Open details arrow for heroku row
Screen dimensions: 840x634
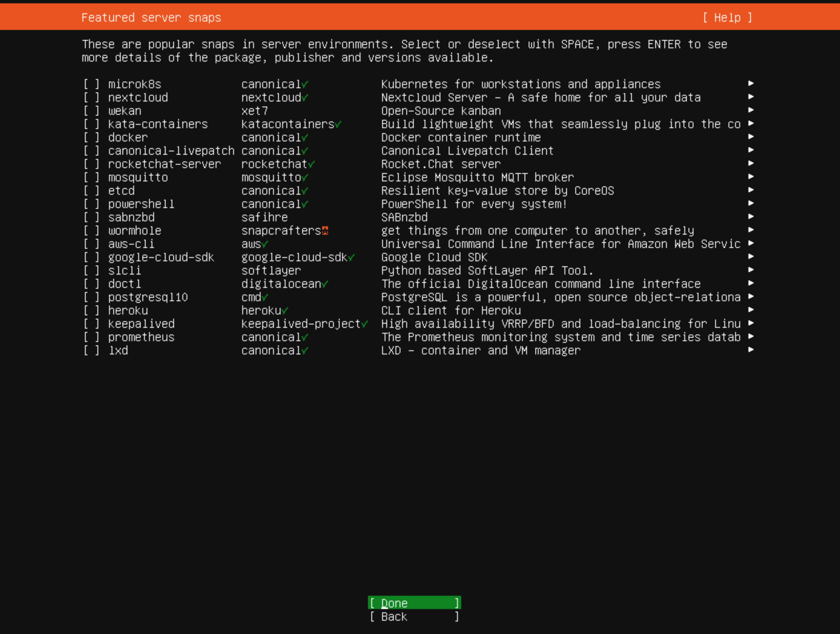[x=751, y=310]
